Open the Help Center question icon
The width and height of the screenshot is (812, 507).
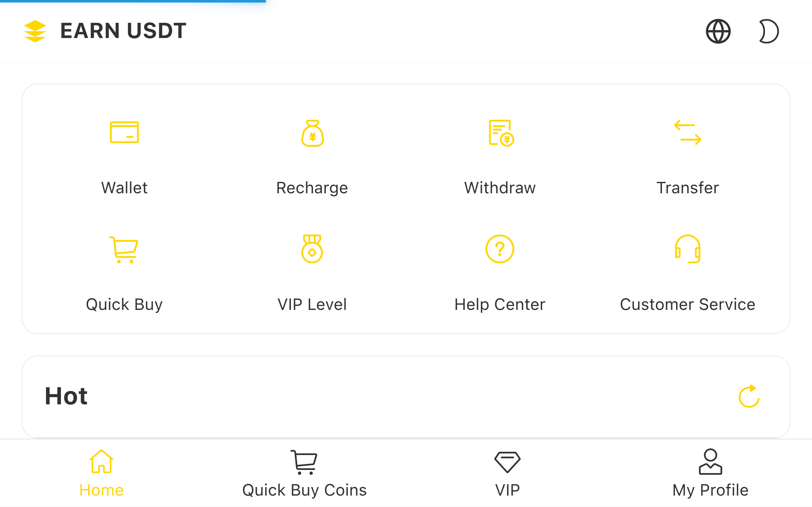coord(500,249)
